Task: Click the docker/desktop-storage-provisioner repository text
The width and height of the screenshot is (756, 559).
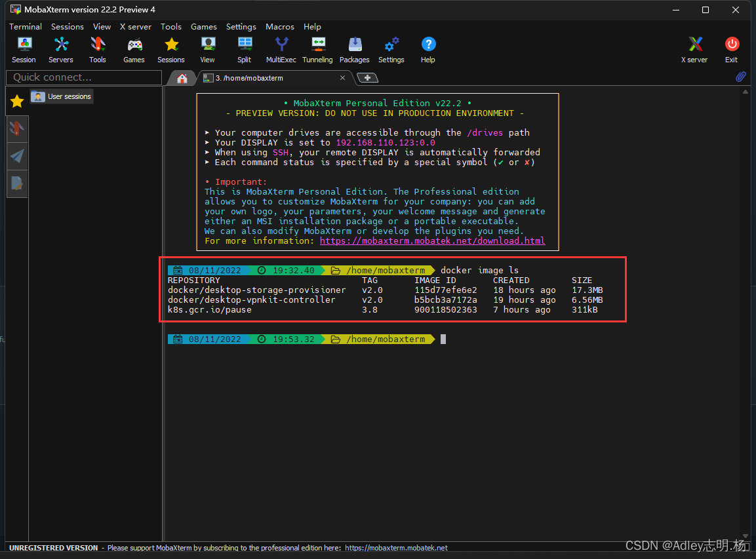Action: 257,290
